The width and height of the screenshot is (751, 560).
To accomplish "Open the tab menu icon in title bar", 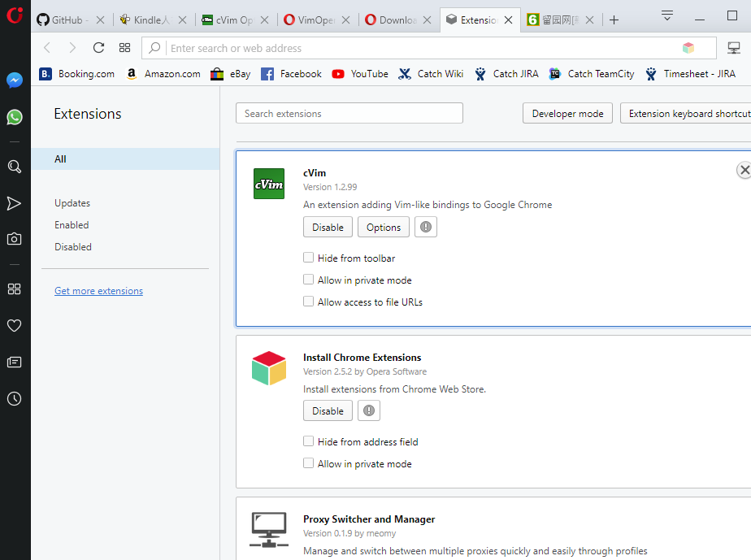I will (x=667, y=15).
